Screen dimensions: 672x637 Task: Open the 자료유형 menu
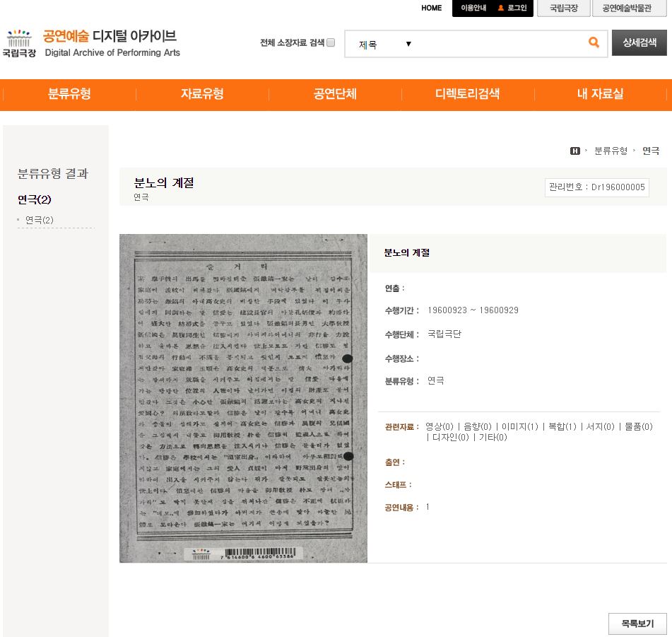coord(202,94)
